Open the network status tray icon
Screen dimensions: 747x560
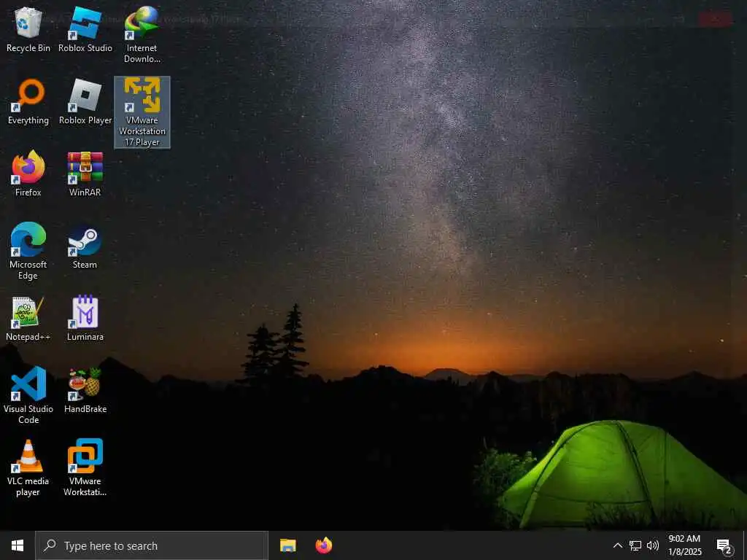pyautogui.click(x=635, y=545)
